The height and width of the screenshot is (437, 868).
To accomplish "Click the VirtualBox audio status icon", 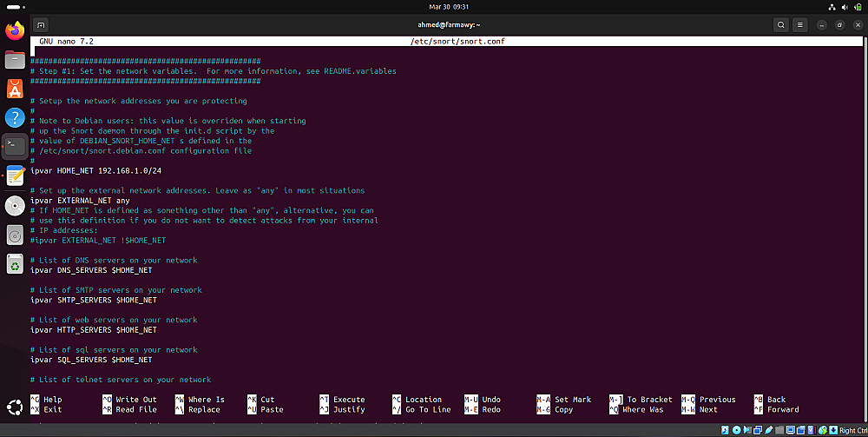I will pyautogui.click(x=747, y=430).
